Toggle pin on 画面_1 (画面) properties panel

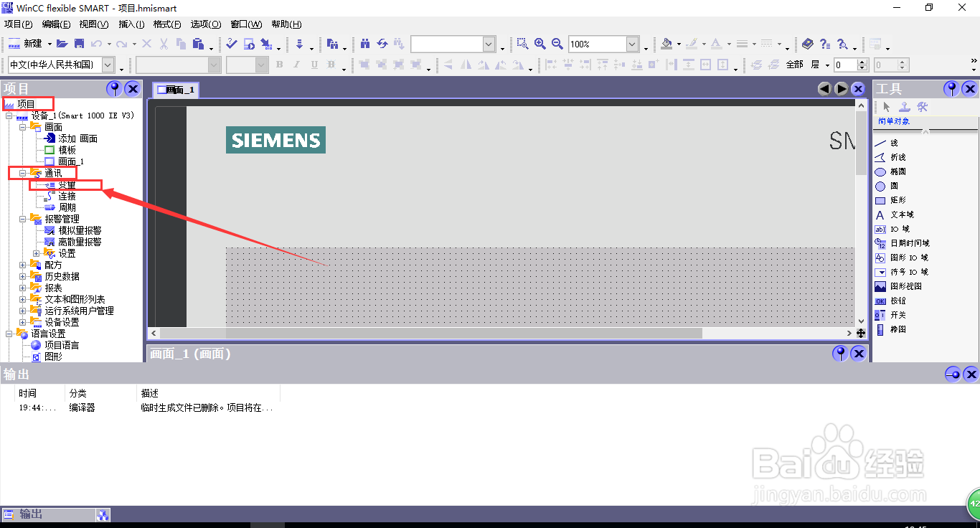coord(840,354)
